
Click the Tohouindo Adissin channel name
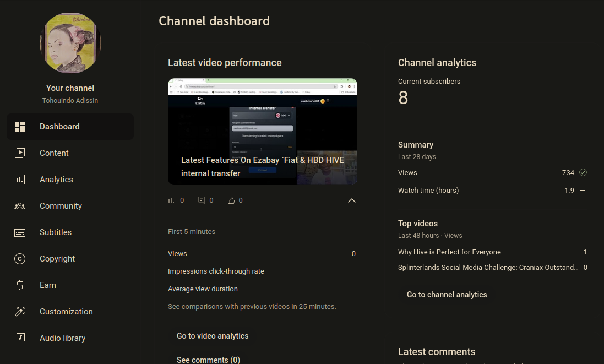[x=70, y=101]
